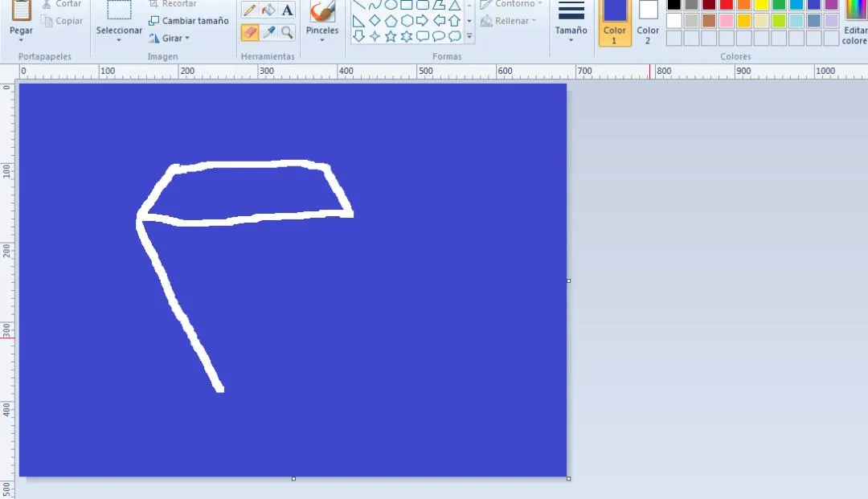This screenshot has width=868, height=499.
Task: Choose the bright red color swatch
Action: tap(727, 5)
